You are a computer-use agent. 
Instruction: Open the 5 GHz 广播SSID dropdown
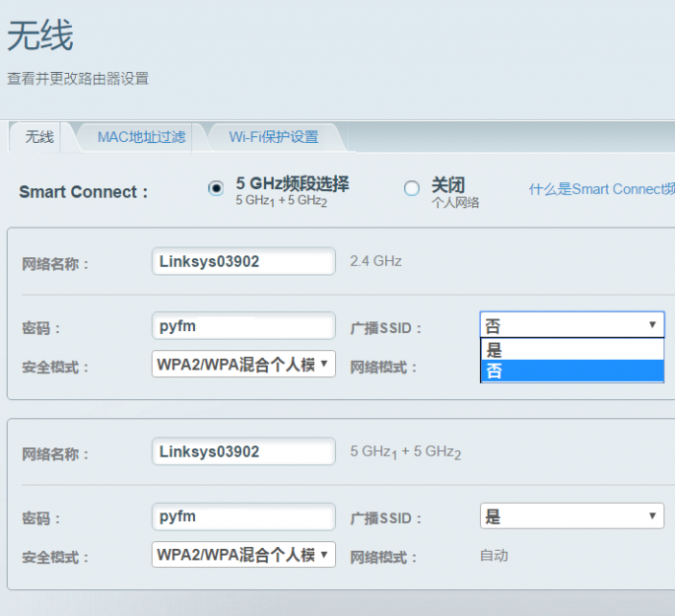(x=573, y=515)
